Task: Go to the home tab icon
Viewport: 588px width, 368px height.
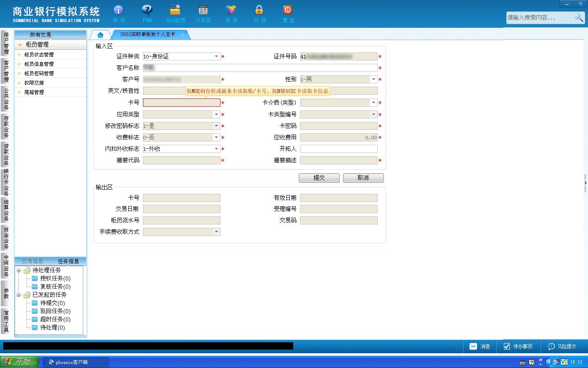Action: pyautogui.click(x=100, y=35)
